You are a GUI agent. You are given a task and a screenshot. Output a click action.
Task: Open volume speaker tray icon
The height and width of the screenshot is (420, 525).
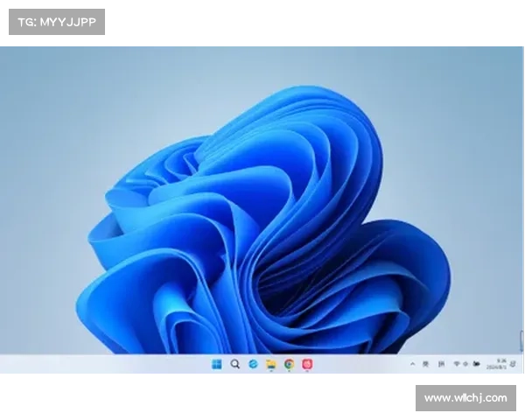click(465, 364)
